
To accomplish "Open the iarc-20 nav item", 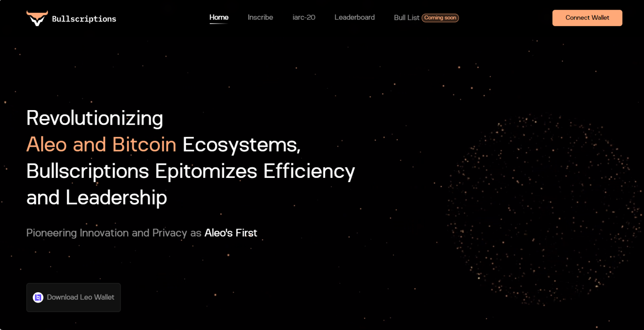I will (304, 17).
